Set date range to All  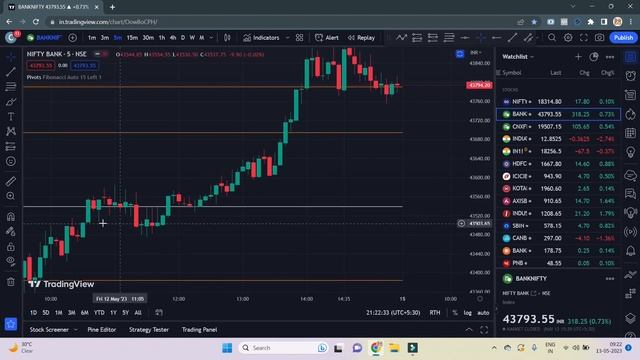(x=138, y=313)
